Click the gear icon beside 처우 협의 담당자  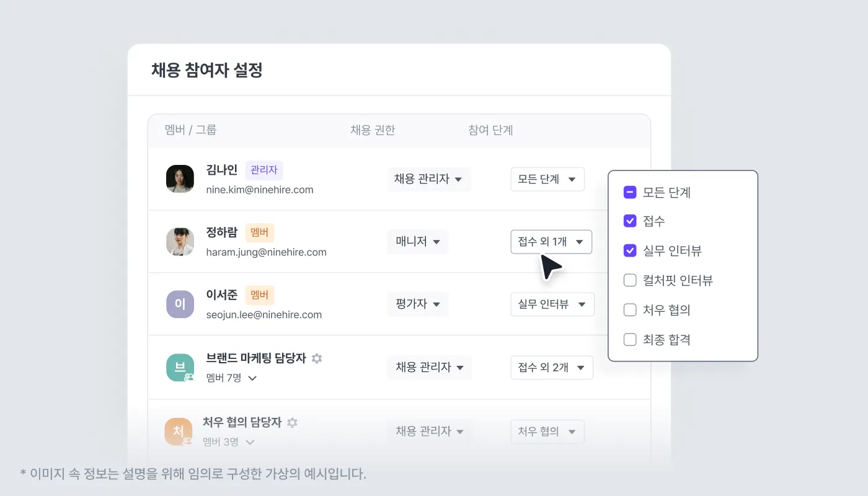[292, 422]
